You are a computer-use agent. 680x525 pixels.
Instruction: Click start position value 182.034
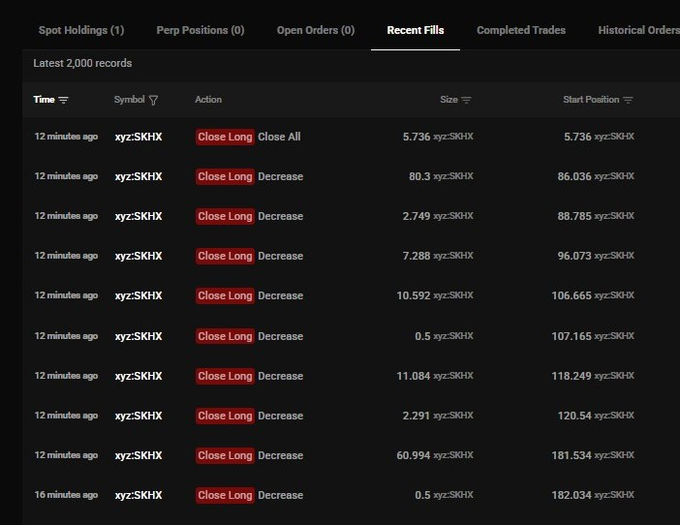click(x=571, y=496)
